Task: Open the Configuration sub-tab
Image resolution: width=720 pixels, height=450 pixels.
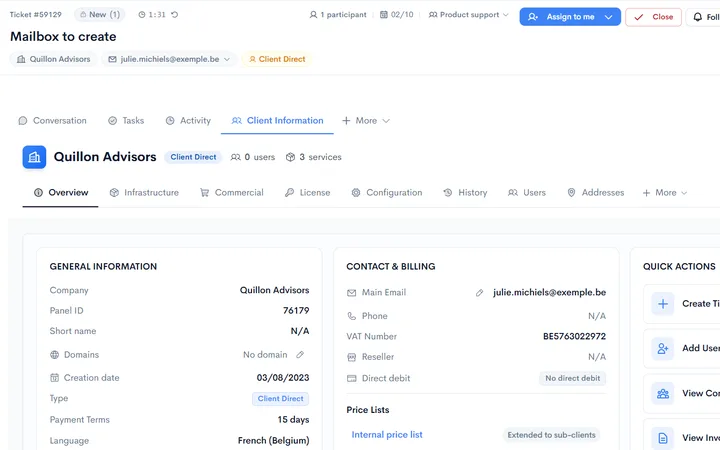Action: click(x=387, y=193)
